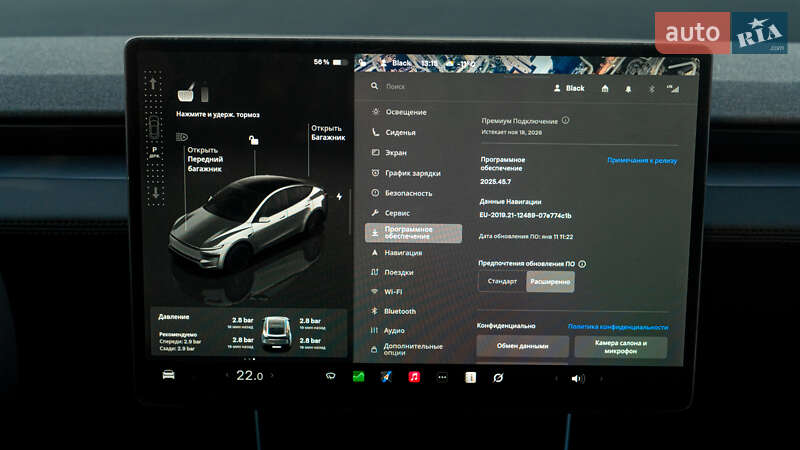
Task: Tap the 22.0 temperature value
Action: (x=249, y=376)
